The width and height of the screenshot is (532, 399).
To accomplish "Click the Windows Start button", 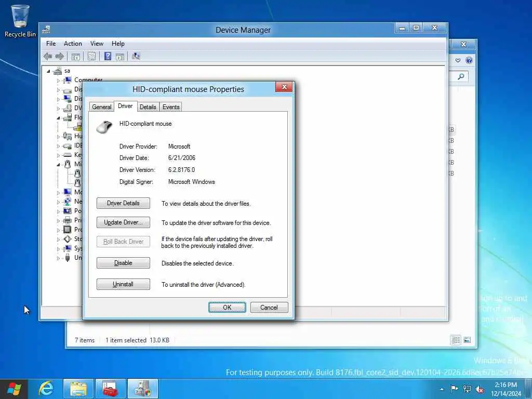I will tap(14, 389).
